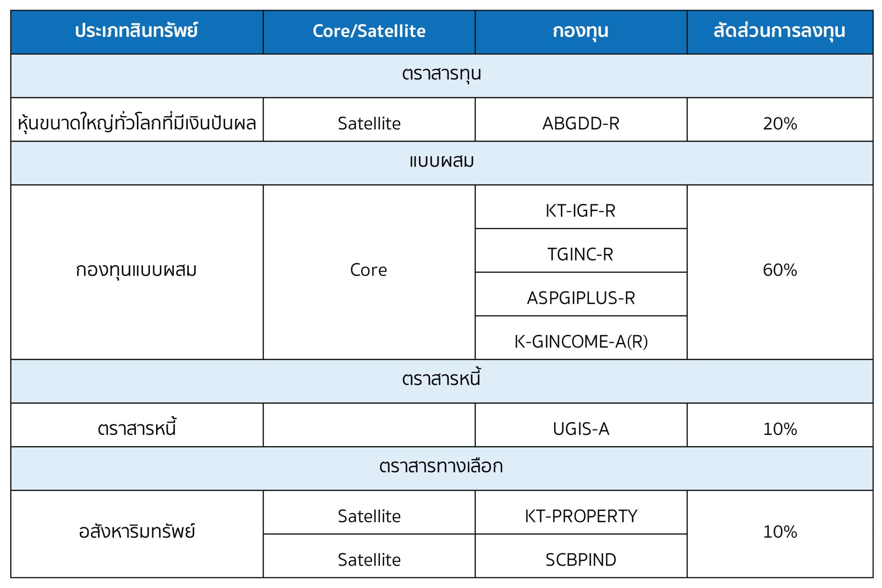The image size is (882, 588).
Task: Select the ASPGIPLUS-R fund cell
Action: (581, 298)
